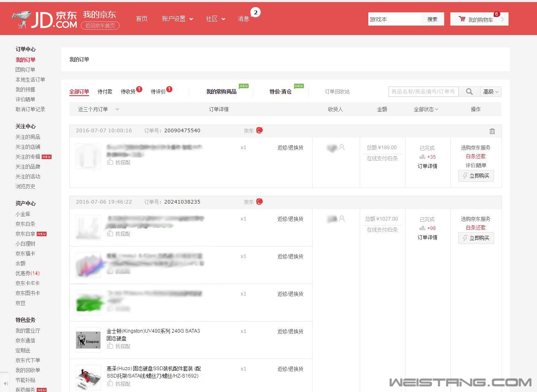Screen dimensions: 537x392
Task: Open 京东卡/E卡 in the sidebar
Action: (x=28, y=283)
